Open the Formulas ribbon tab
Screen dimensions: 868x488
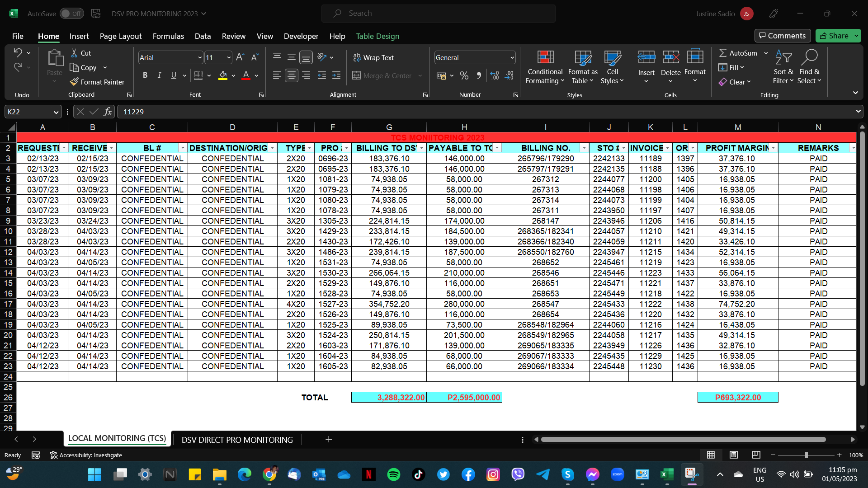pos(168,36)
